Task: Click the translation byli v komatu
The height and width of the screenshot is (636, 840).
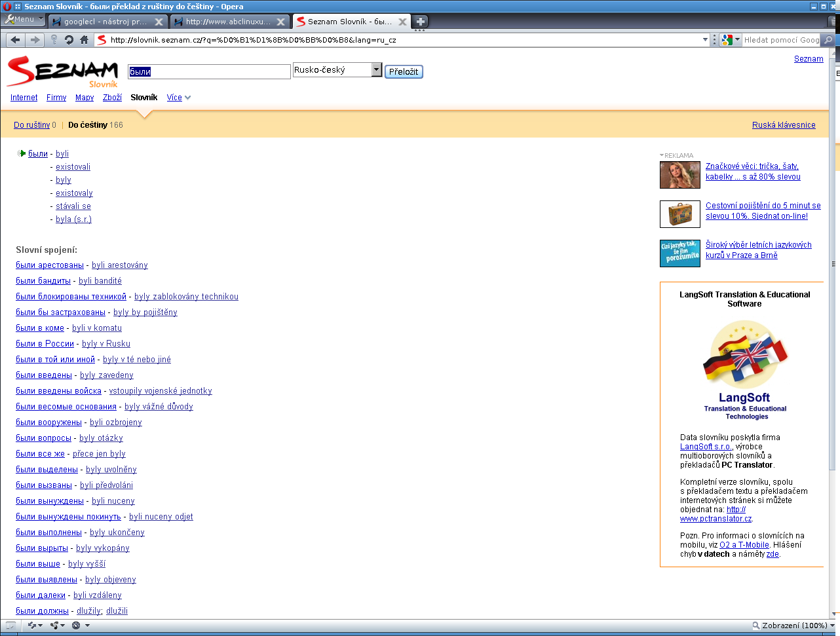Action: [97, 328]
